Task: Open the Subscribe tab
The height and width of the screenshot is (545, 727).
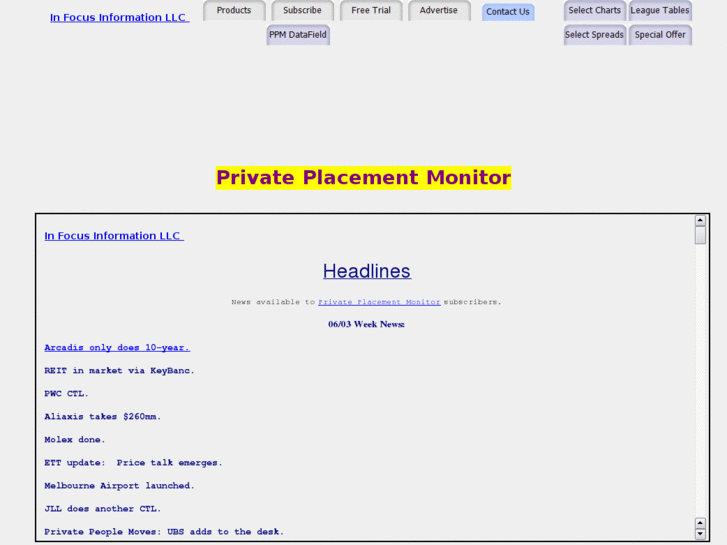Action: [302, 10]
